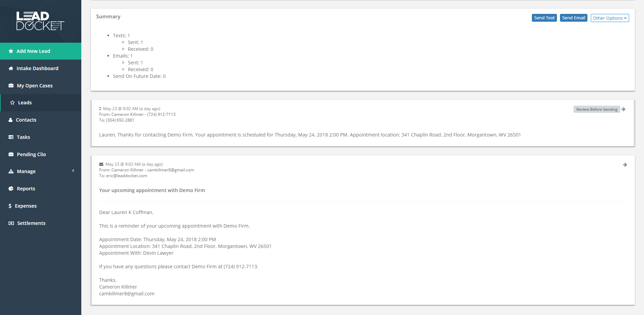Click the dollar sign icon beside Expenses
The height and width of the screenshot is (315, 644).
[10, 206]
